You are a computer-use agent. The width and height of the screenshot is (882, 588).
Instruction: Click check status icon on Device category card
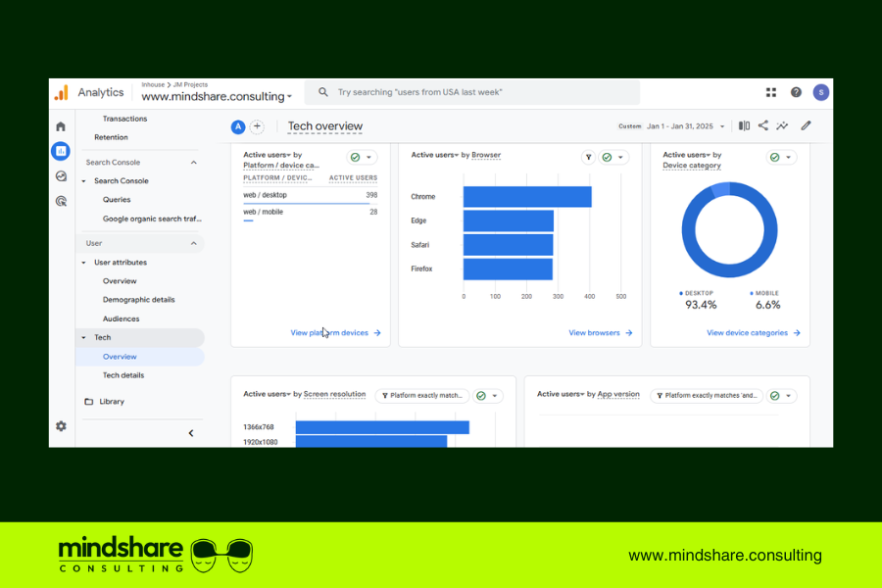(774, 157)
